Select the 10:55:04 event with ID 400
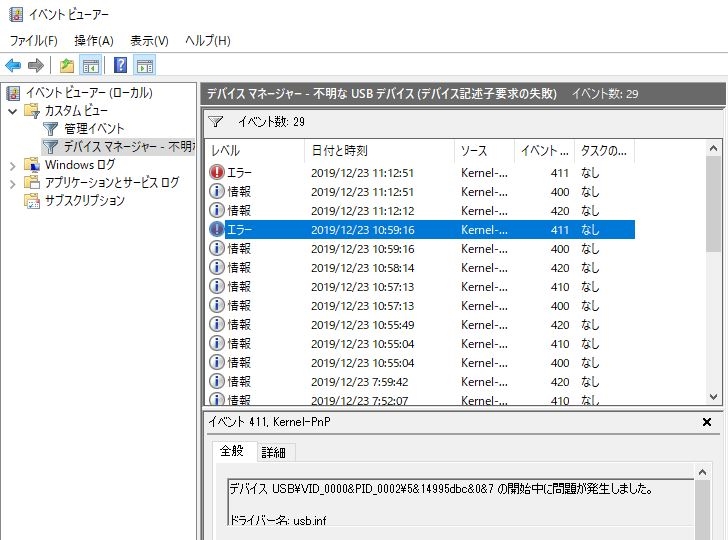The height and width of the screenshot is (540, 728). (x=420, y=363)
